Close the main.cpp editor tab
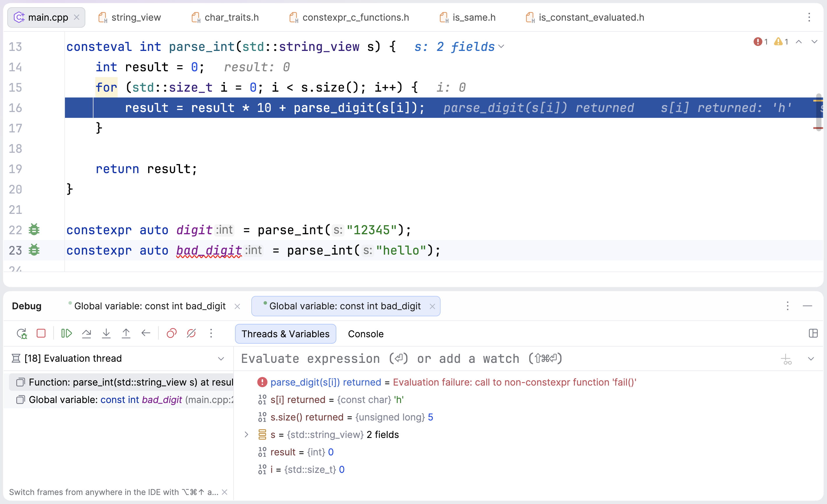827x504 pixels. click(x=77, y=17)
